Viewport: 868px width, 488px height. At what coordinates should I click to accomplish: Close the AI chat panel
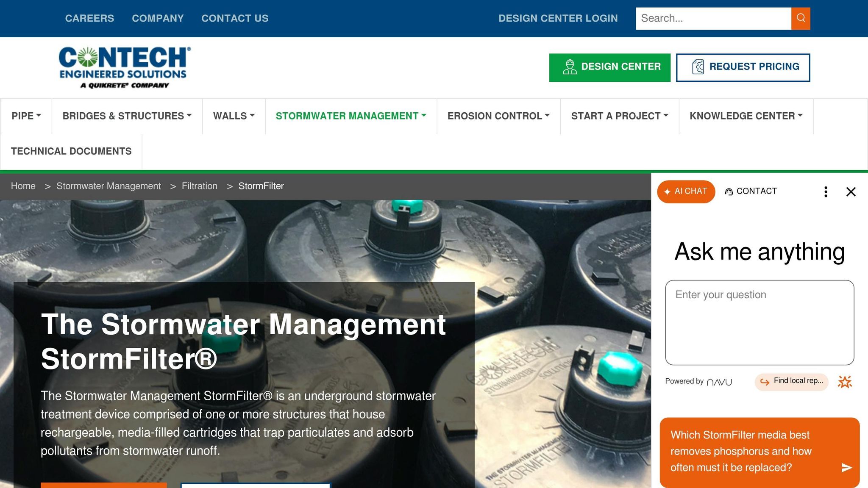coord(851,191)
